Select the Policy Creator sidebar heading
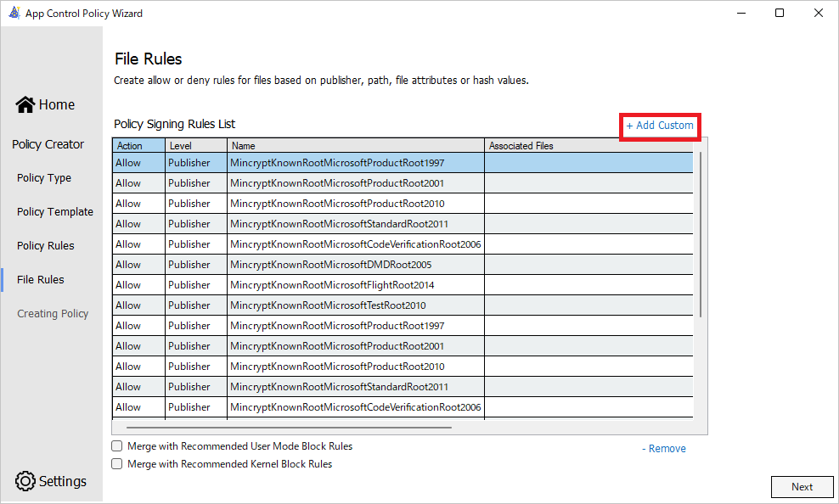 tap(48, 144)
